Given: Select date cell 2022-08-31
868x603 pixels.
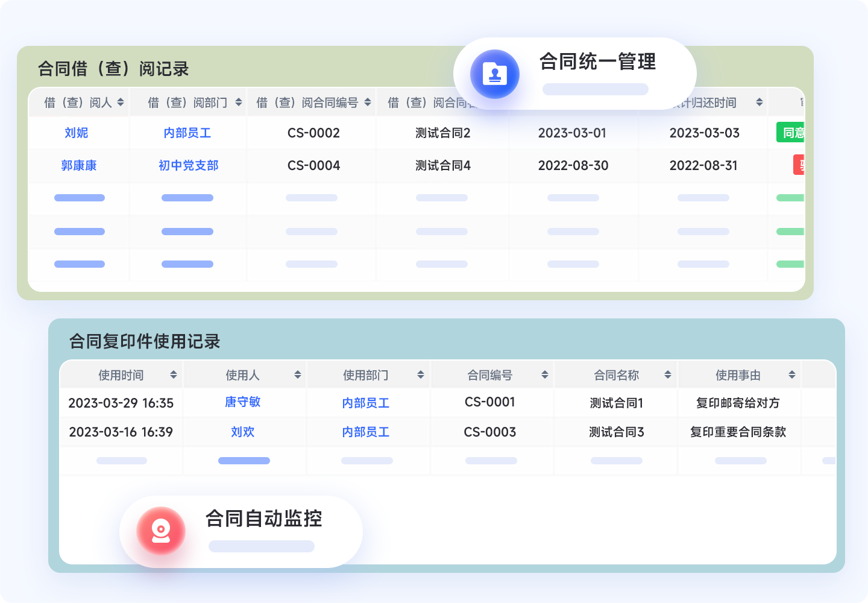Looking at the screenshot, I should [703, 165].
